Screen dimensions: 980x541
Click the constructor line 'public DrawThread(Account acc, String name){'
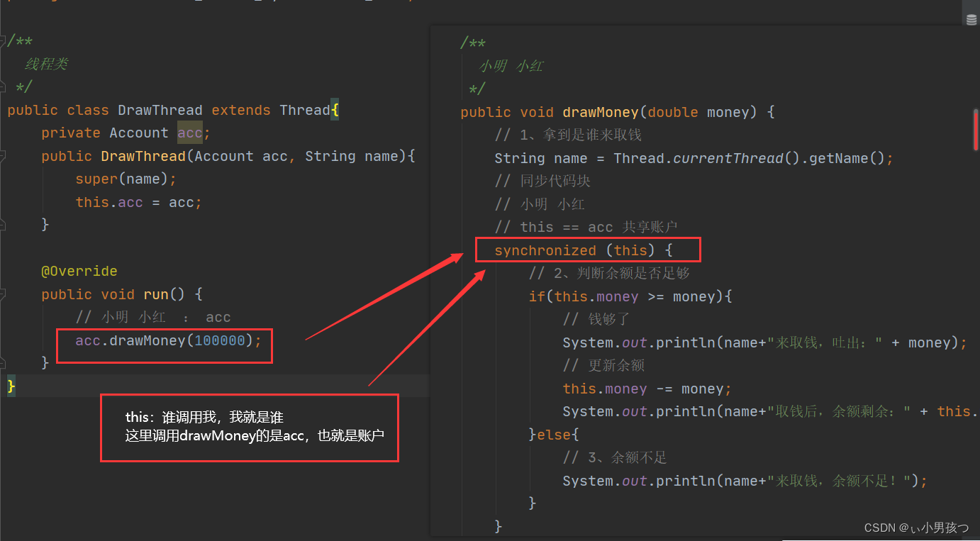(x=228, y=156)
